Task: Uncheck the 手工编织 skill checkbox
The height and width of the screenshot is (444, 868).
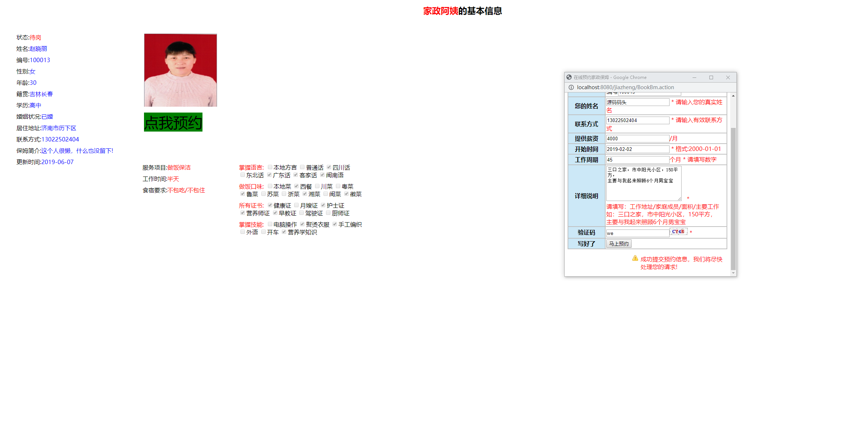Action: [334, 224]
